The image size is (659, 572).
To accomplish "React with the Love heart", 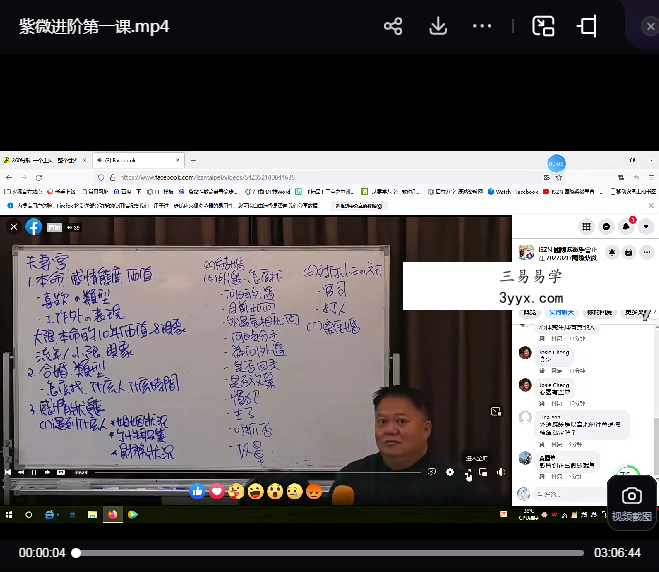I will 217,491.
